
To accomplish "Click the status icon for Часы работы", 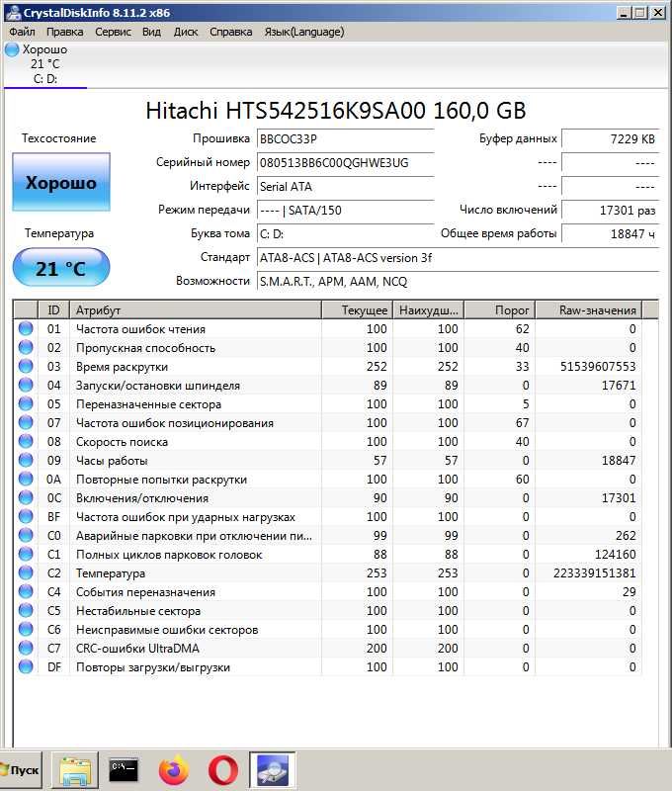I will [26, 460].
